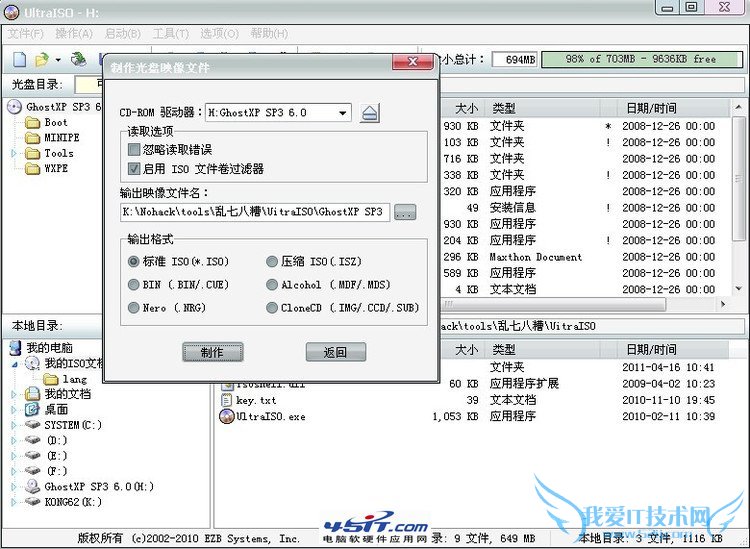This screenshot has width=750, height=549.
Task: Open the 帮助(H) menu
Action: click(269, 34)
